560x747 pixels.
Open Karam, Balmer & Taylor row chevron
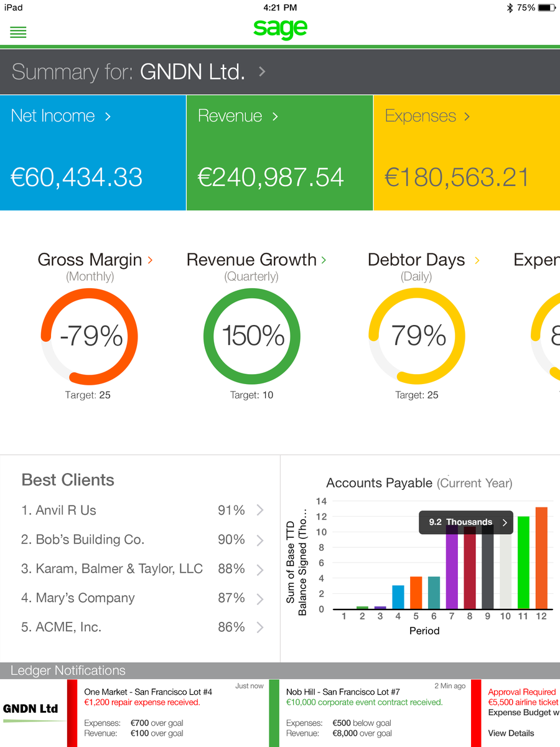(260, 569)
